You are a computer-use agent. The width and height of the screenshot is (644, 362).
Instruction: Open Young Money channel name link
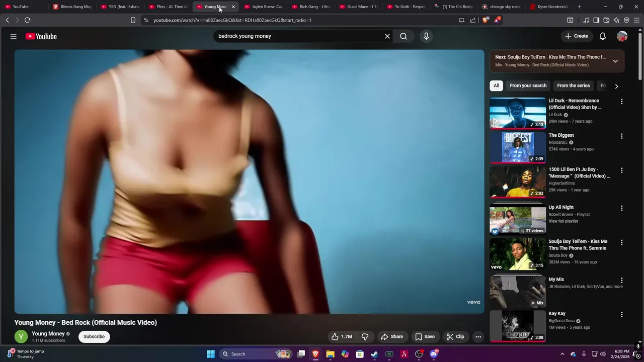48,334
